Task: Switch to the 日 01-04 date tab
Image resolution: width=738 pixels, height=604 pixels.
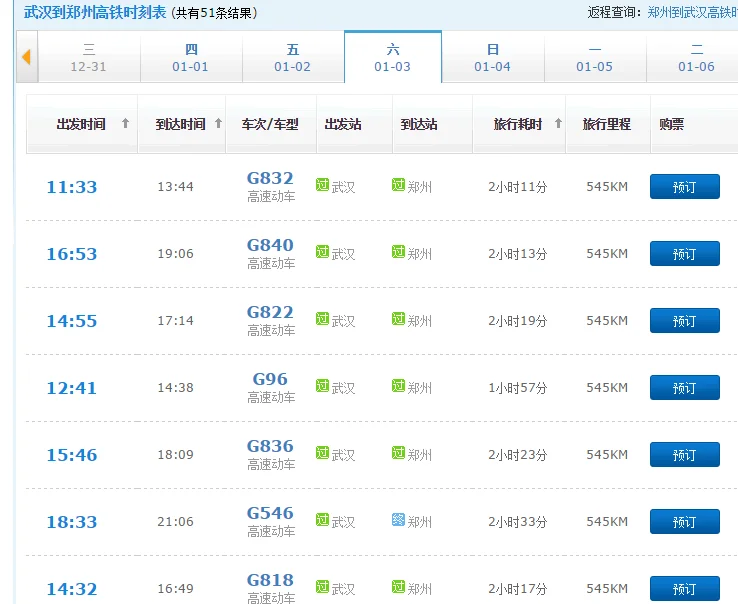Action: click(x=492, y=58)
